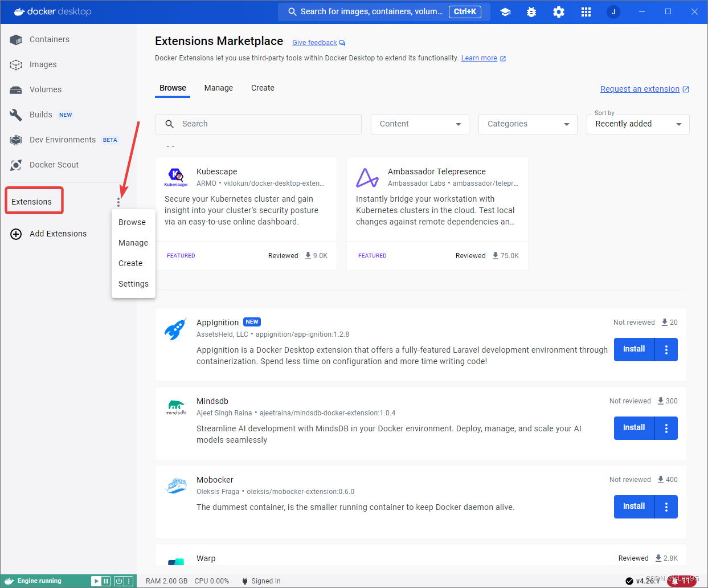
Task: Click the Containers sidebar icon
Action: (16, 40)
